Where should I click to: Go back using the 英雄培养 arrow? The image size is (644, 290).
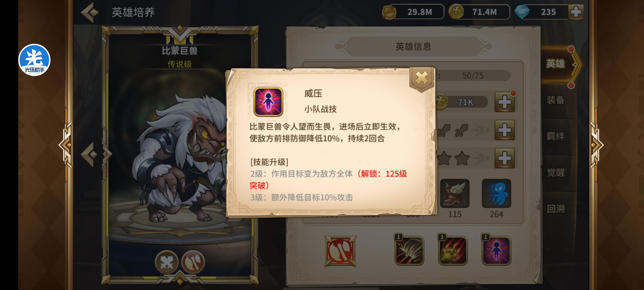(90, 12)
